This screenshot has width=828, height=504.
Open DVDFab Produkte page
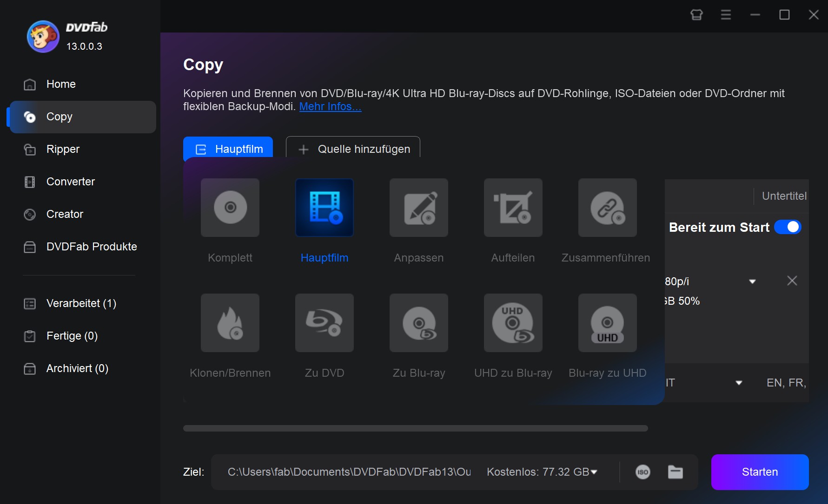(83, 247)
